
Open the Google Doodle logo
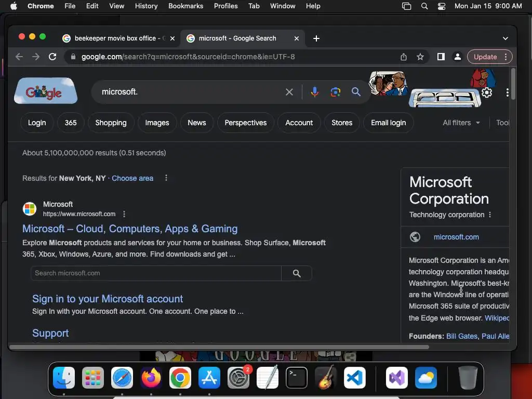[x=46, y=91]
